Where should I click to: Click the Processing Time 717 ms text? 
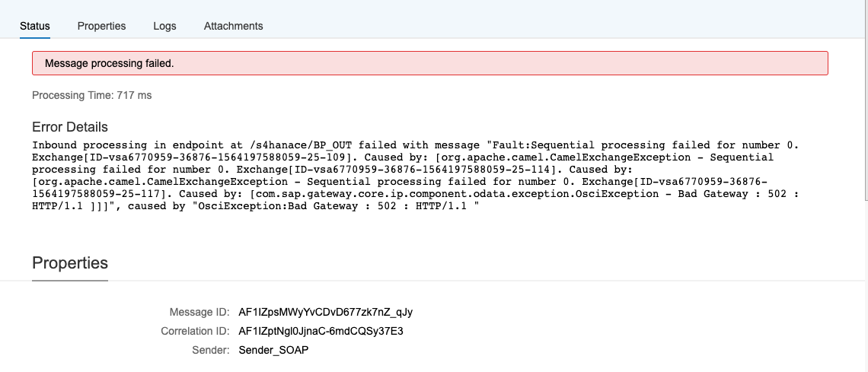[x=92, y=95]
